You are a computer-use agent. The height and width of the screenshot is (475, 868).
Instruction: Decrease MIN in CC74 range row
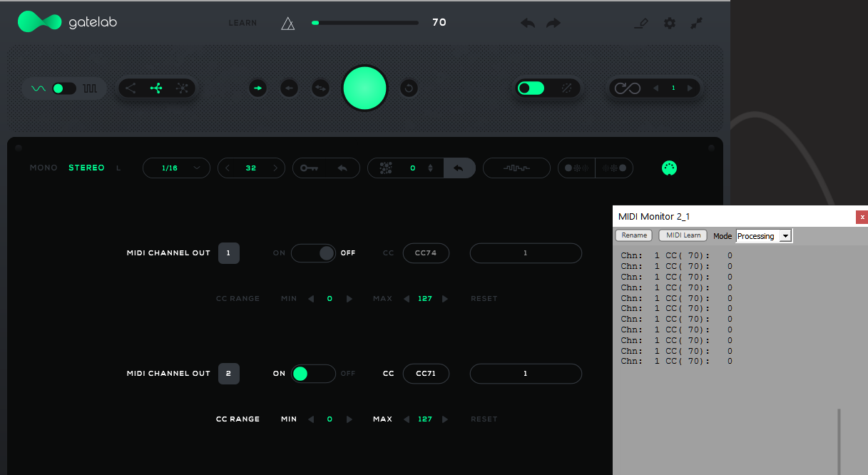click(310, 299)
